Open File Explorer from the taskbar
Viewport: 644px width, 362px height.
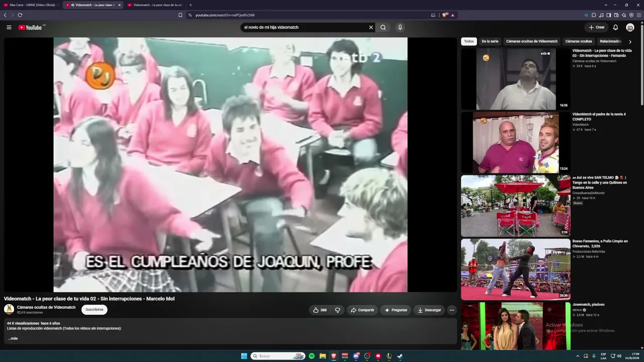click(323, 356)
